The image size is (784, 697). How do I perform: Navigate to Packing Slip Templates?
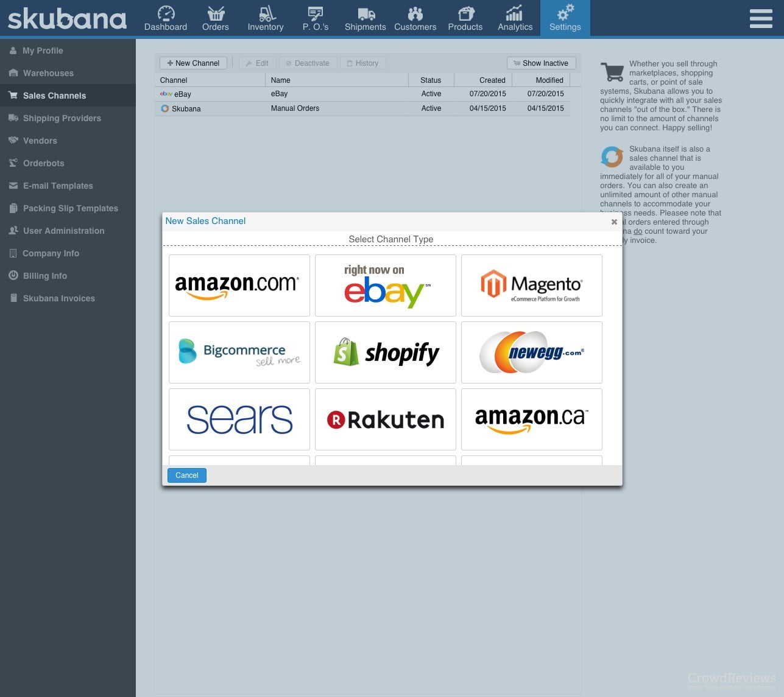70,208
